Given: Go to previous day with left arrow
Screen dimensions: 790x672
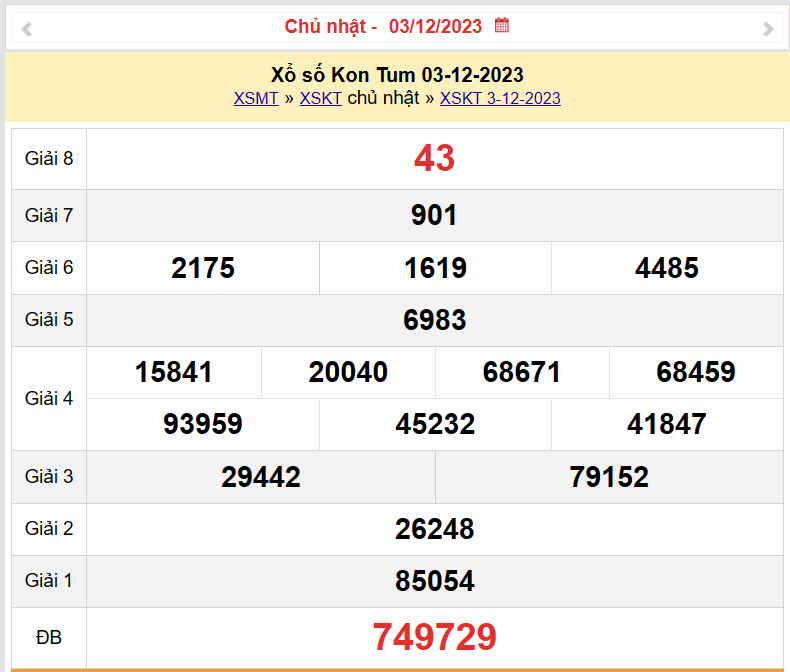Looking at the screenshot, I should point(27,29).
